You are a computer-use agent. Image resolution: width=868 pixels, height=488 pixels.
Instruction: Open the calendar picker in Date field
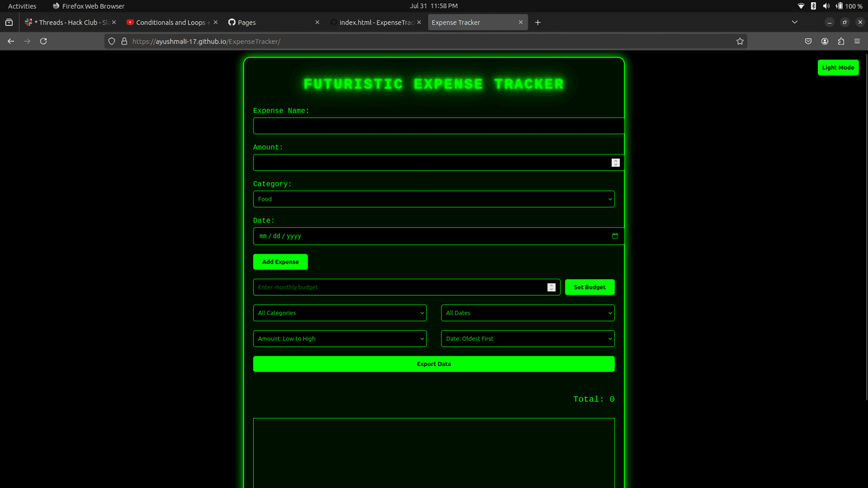pyautogui.click(x=615, y=236)
